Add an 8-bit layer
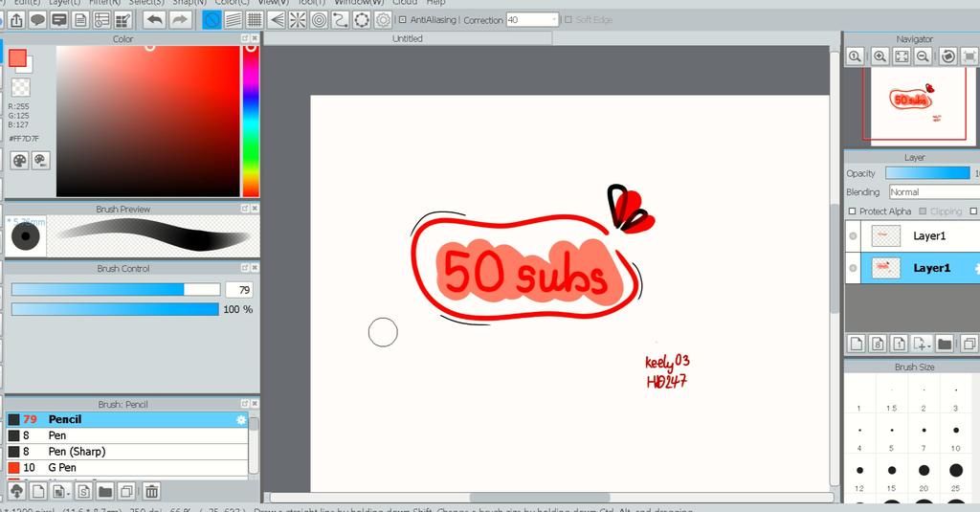 click(878, 344)
